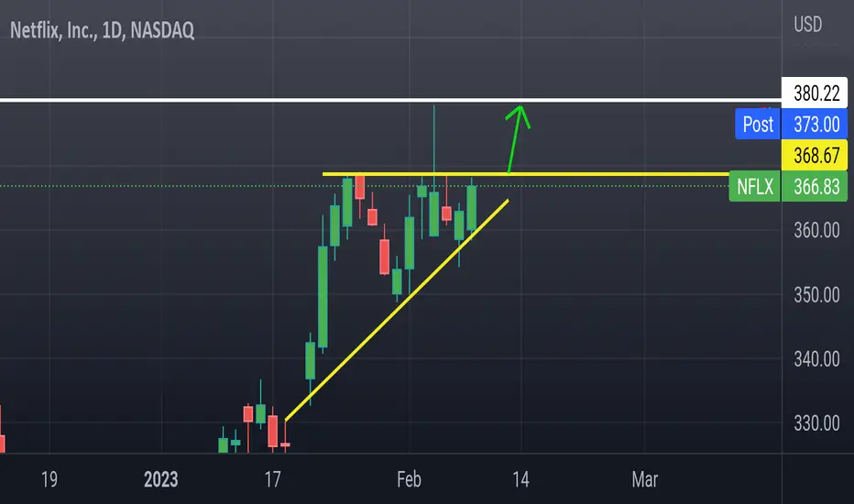The image size is (854, 504).
Task: Select the white horizontal line at 380.22
Action: point(390,100)
